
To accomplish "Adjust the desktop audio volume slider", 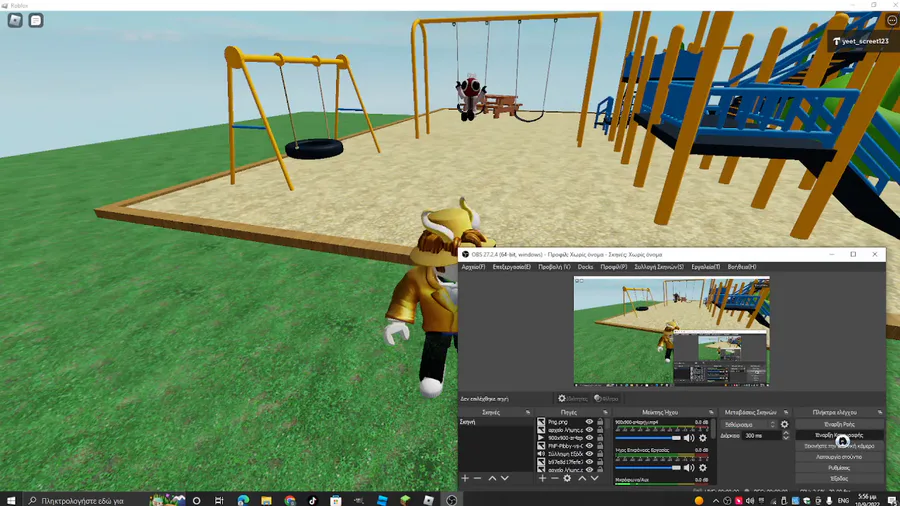I will [x=647, y=468].
